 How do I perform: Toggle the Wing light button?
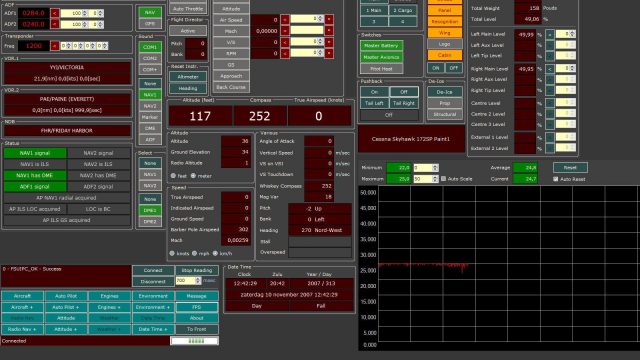(444, 33)
